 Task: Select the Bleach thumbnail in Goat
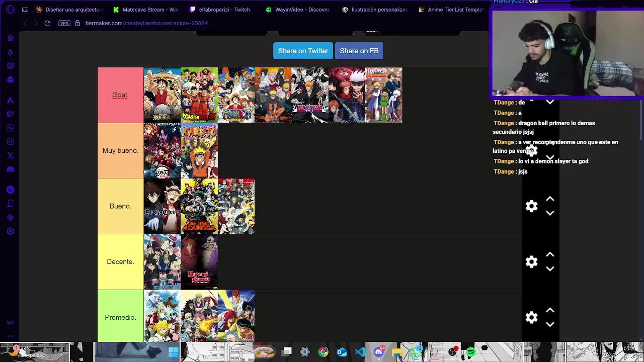point(310,95)
